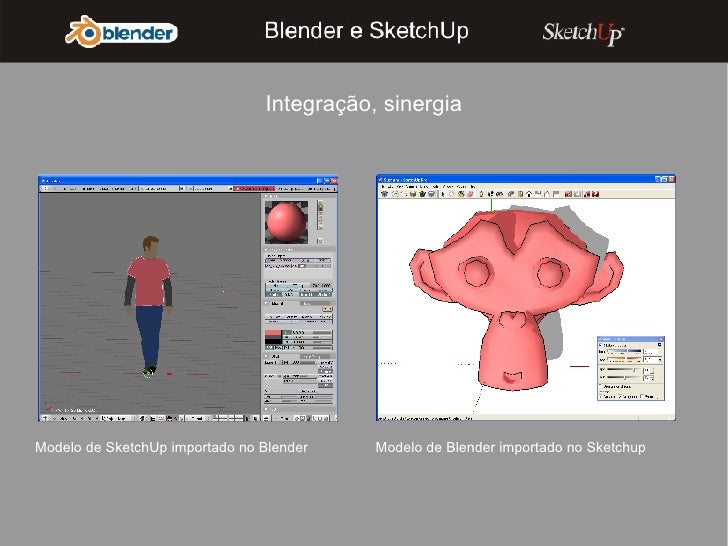This screenshot has height=546, width=728.
Task: Switch SketchUp to Front view house icon
Action: [x=528, y=194]
